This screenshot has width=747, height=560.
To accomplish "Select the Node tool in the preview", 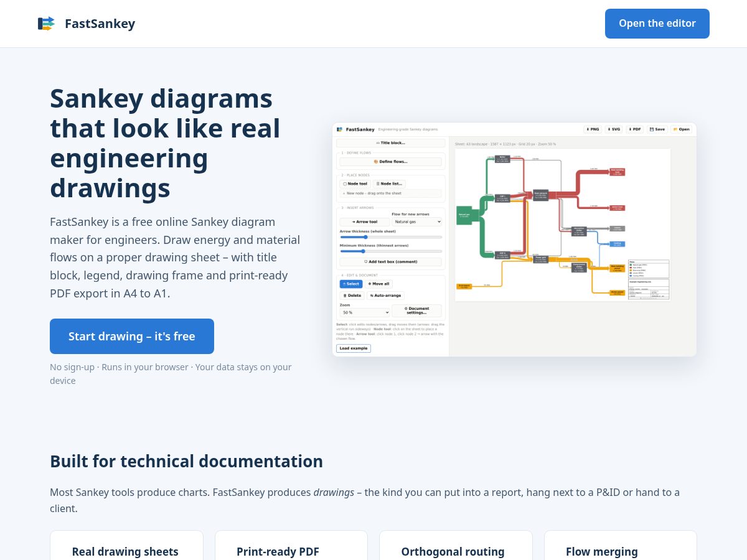I will (355, 184).
